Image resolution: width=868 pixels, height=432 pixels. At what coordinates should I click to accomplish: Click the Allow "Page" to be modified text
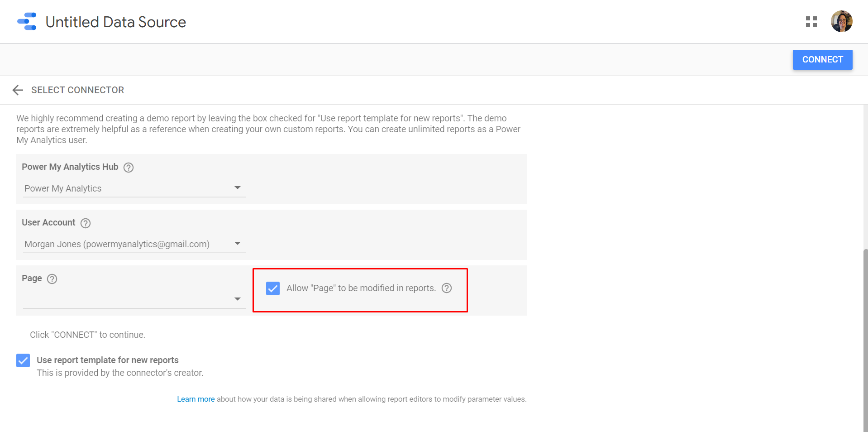pyautogui.click(x=361, y=288)
